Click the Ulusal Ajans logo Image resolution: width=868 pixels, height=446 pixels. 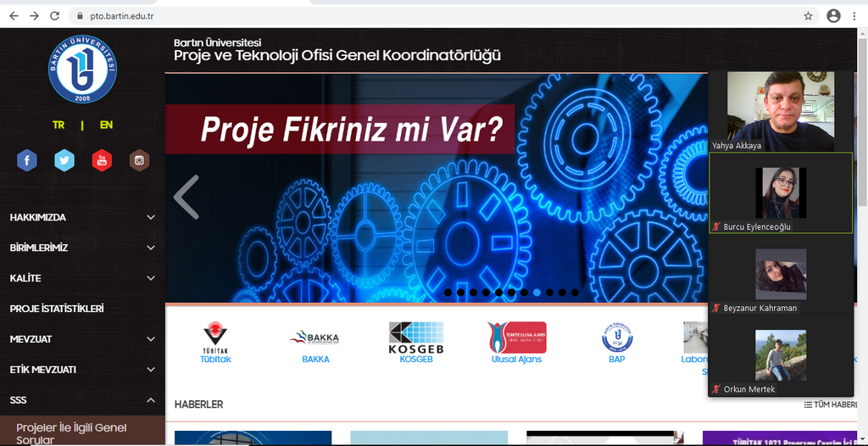[x=516, y=337]
